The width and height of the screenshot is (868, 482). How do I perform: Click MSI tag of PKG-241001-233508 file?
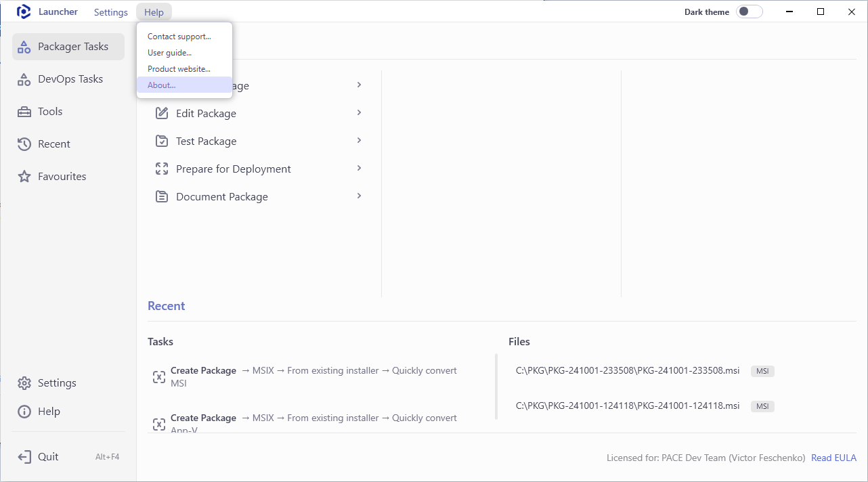click(x=762, y=371)
